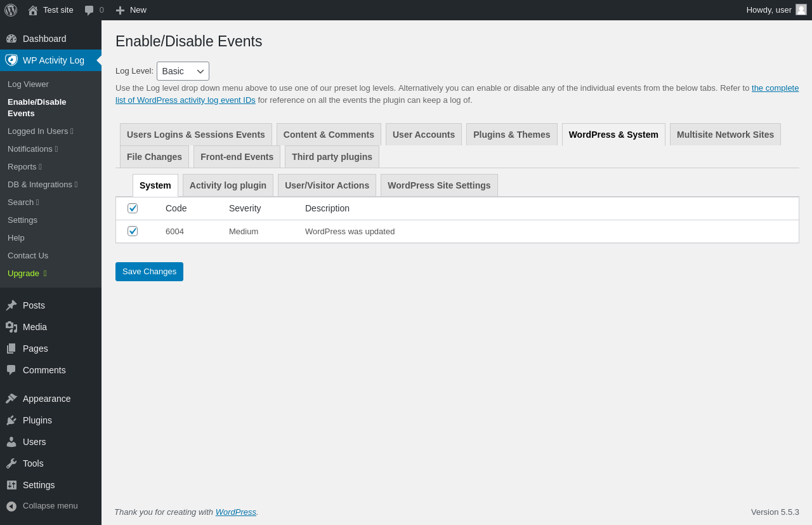Click the WordPress logo icon
Viewport: 812px width, 525px height.
(11, 10)
